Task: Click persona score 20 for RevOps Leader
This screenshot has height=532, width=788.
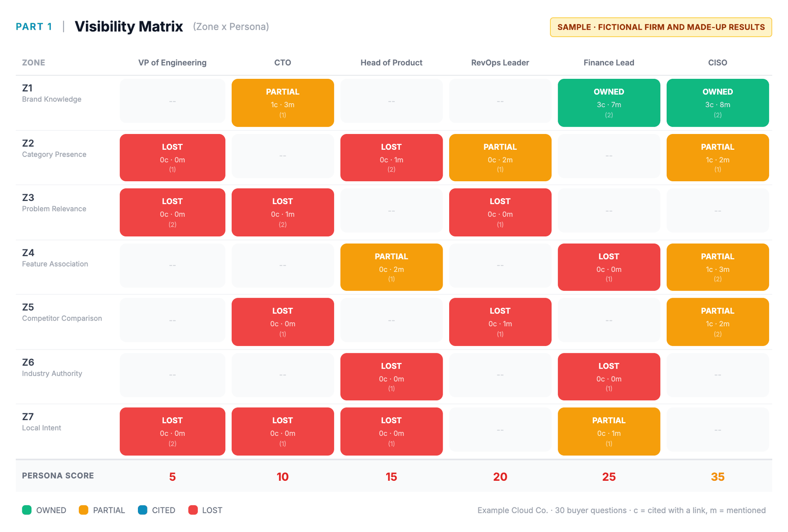Action: (x=500, y=476)
